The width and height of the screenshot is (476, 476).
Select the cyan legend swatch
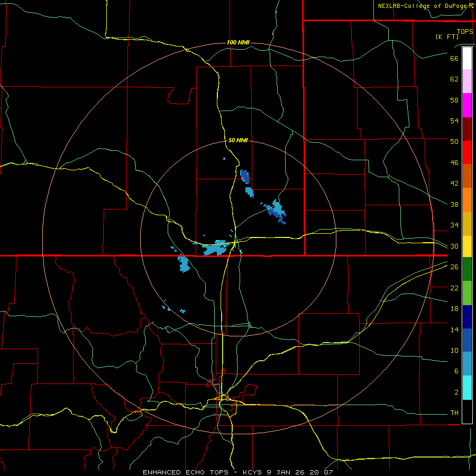[467, 387]
